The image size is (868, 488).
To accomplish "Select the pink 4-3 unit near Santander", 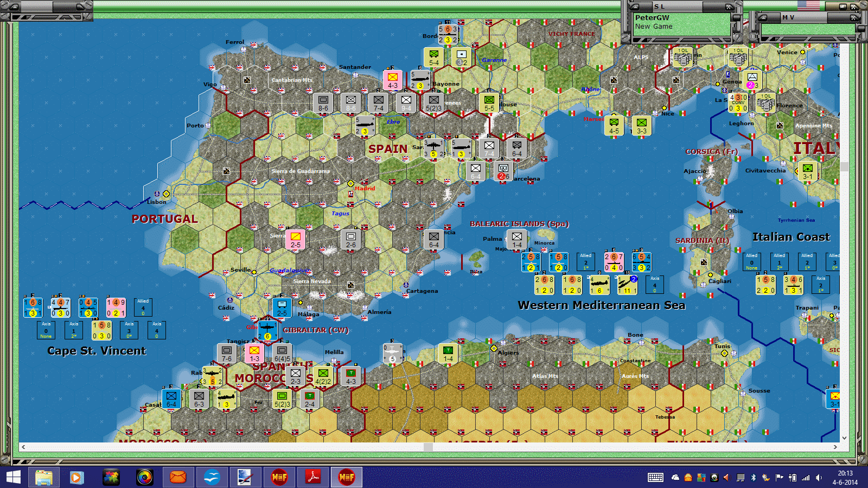I will [x=393, y=80].
